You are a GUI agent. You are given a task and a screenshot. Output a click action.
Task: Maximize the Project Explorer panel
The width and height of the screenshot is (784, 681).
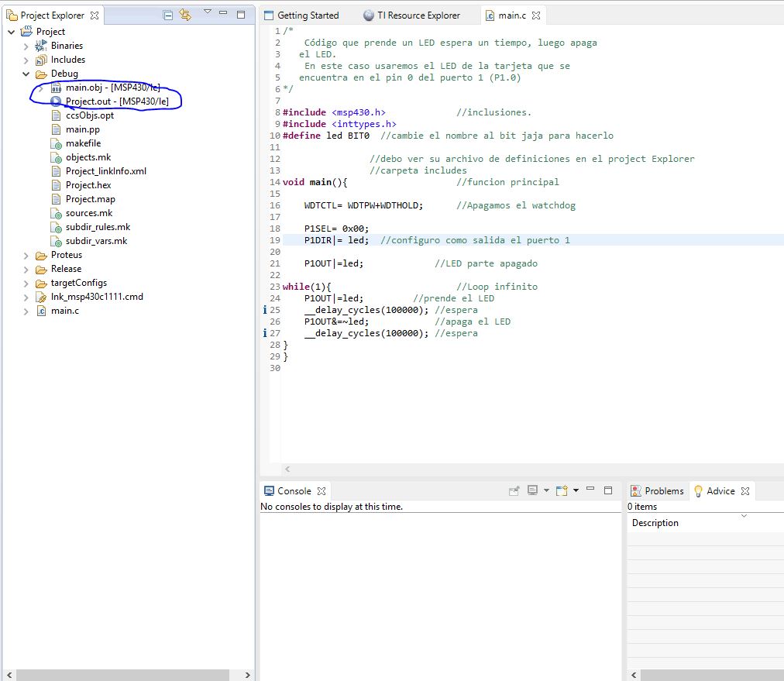241,15
